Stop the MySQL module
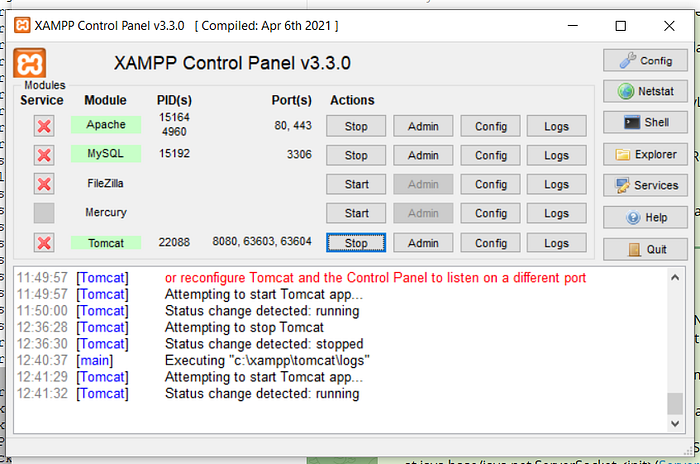 point(356,155)
